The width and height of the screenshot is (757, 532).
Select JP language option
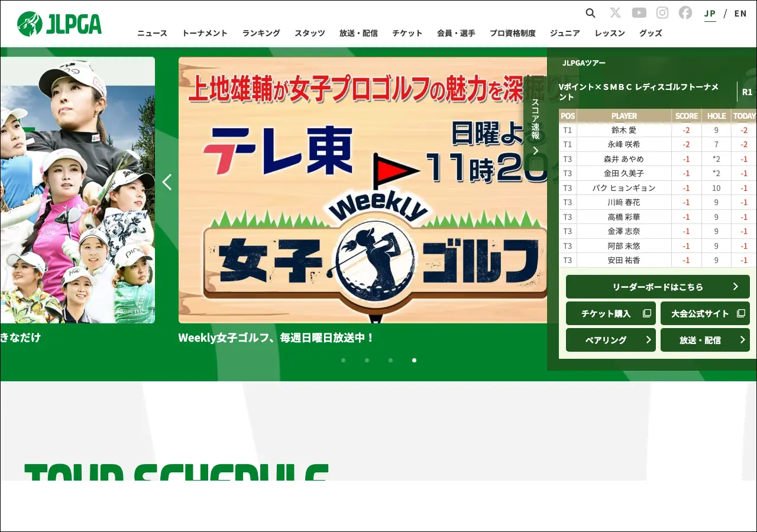click(x=710, y=13)
